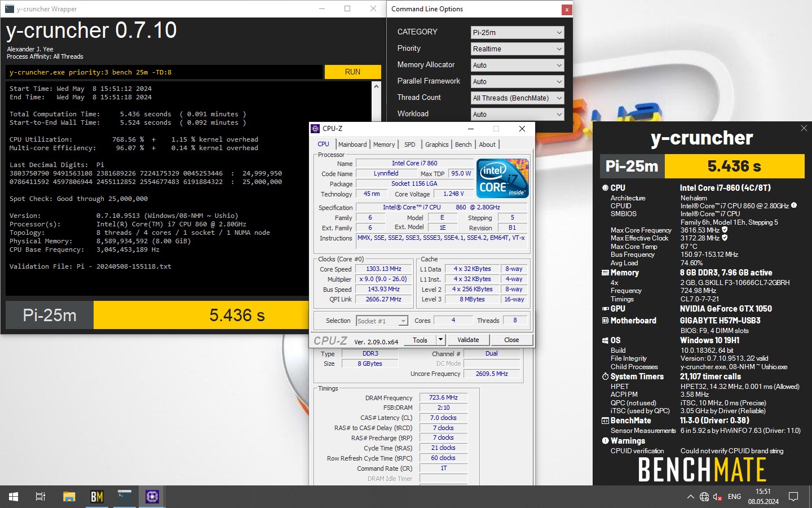Open the Thread Count dropdown
812x508 pixels.
click(x=517, y=98)
